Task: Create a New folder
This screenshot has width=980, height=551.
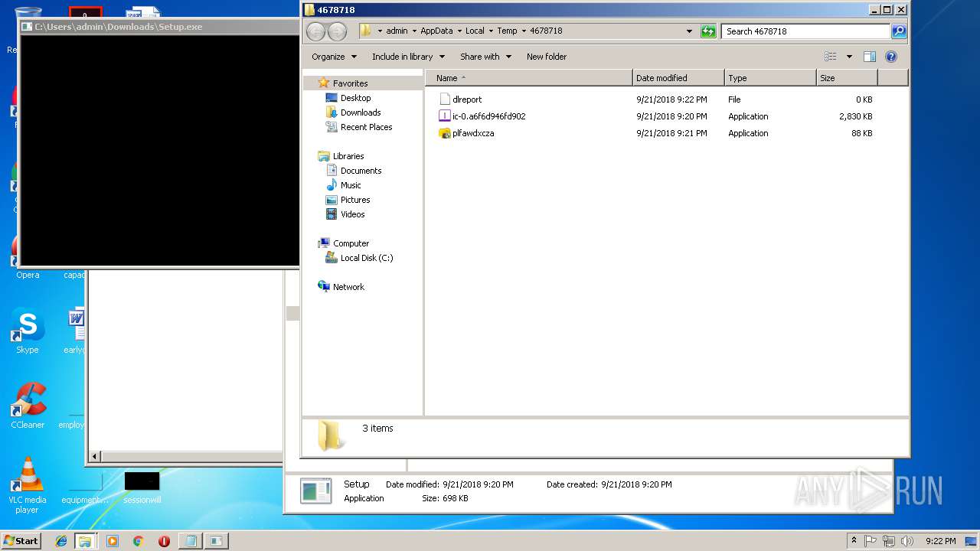Action: [x=547, y=57]
